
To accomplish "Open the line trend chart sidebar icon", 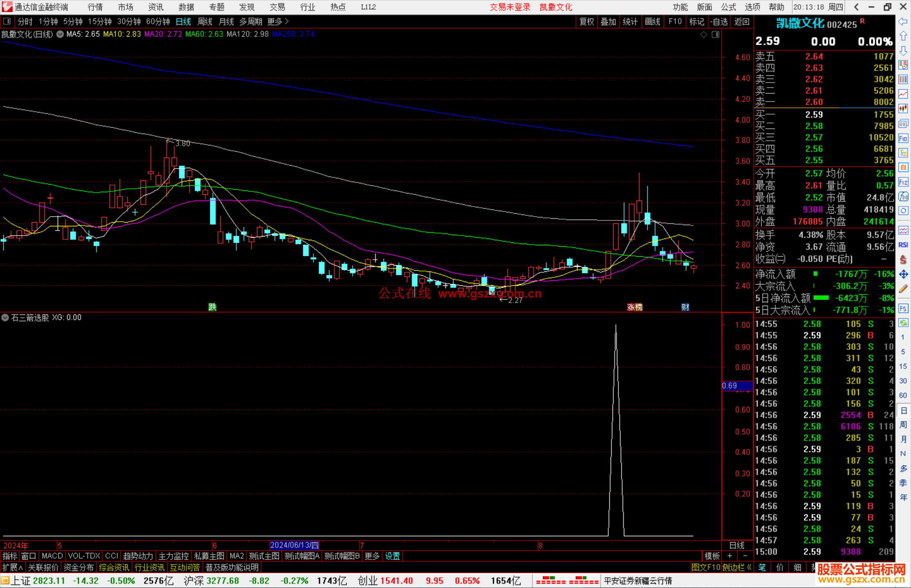I will [903, 94].
